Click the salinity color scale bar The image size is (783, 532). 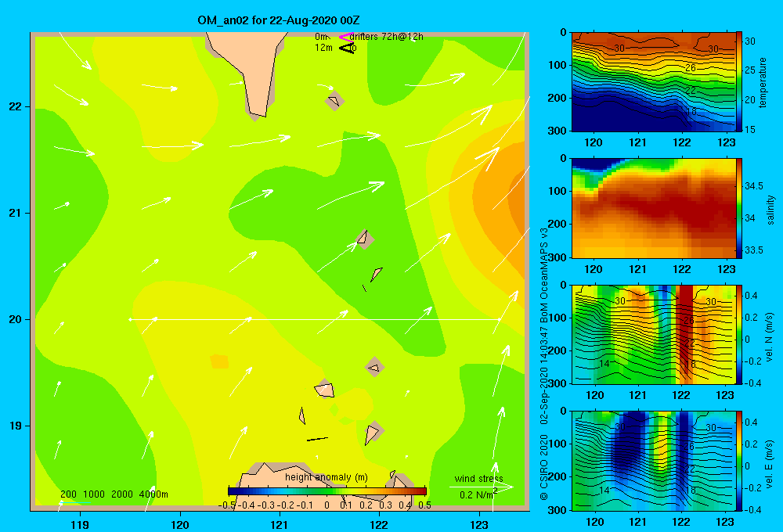click(739, 208)
